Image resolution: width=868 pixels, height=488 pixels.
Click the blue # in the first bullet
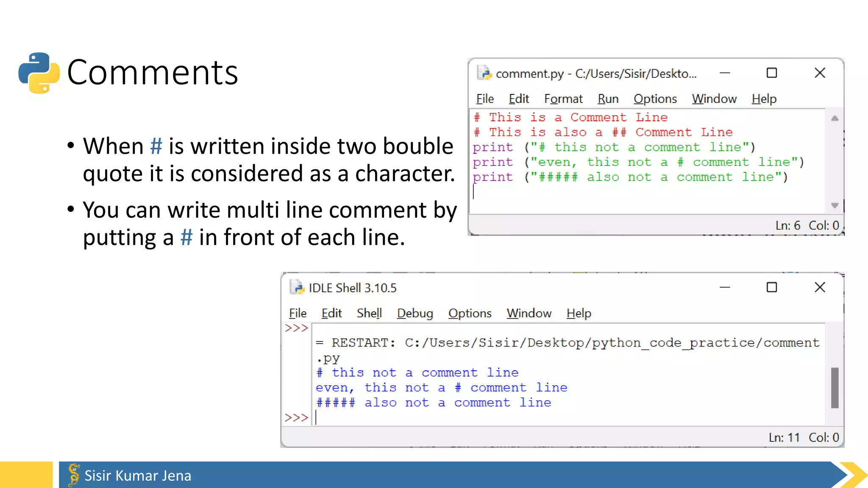(x=156, y=146)
